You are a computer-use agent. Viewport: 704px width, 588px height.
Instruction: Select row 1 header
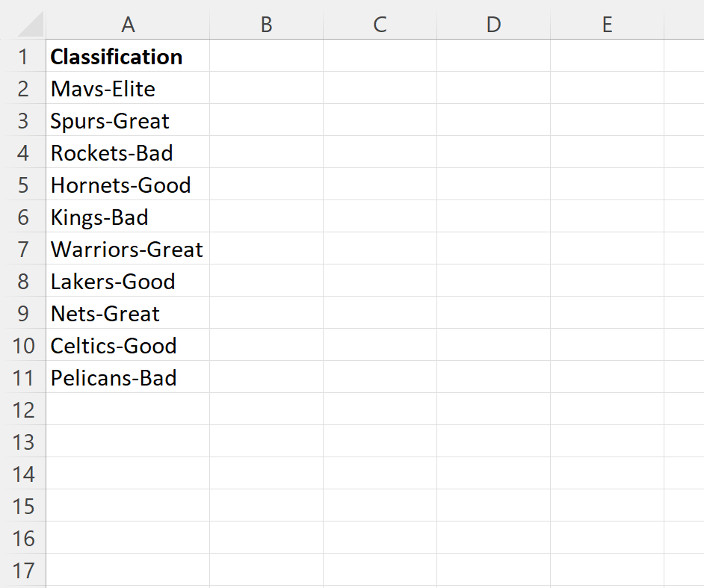point(23,57)
